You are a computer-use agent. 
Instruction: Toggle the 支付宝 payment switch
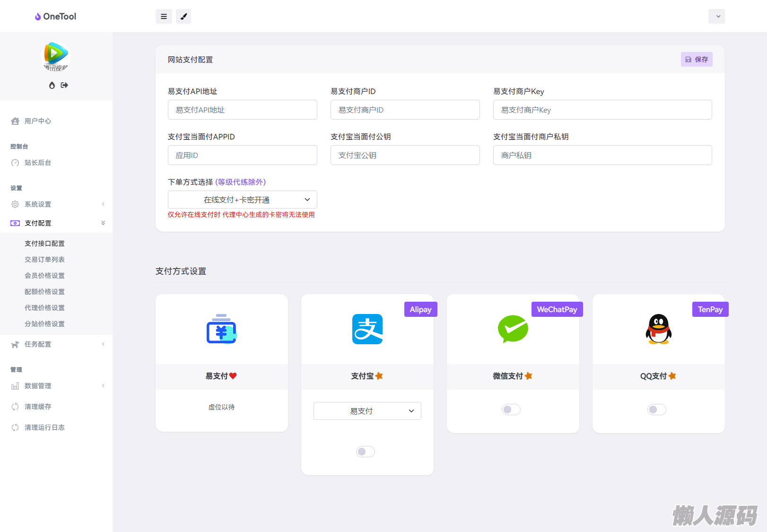pos(365,452)
